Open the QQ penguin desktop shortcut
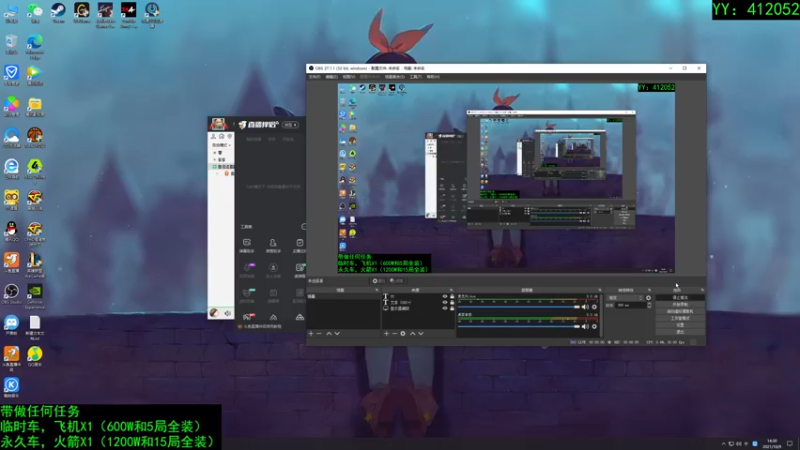 (x=11, y=232)
